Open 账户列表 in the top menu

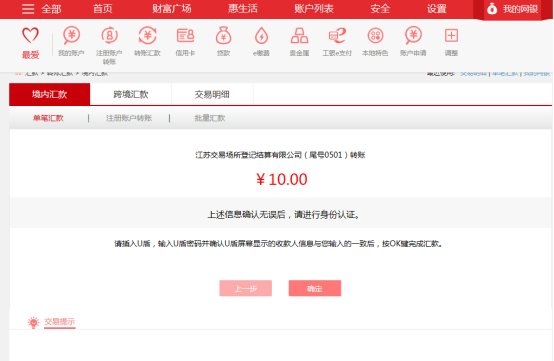pyautogui.click(x=314, y=9)
